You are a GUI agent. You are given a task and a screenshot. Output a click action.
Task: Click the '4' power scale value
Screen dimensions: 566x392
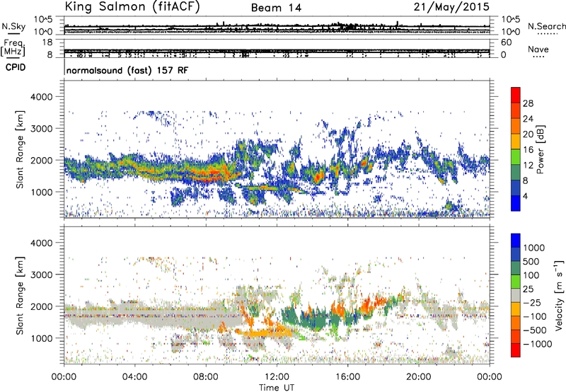pyautogui.click(x=526, y=196)
